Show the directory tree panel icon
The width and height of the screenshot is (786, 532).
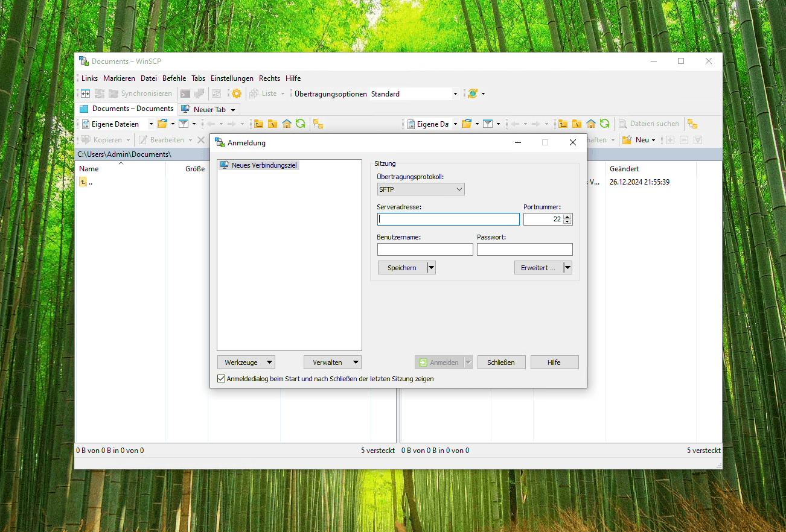coord(318,124)
